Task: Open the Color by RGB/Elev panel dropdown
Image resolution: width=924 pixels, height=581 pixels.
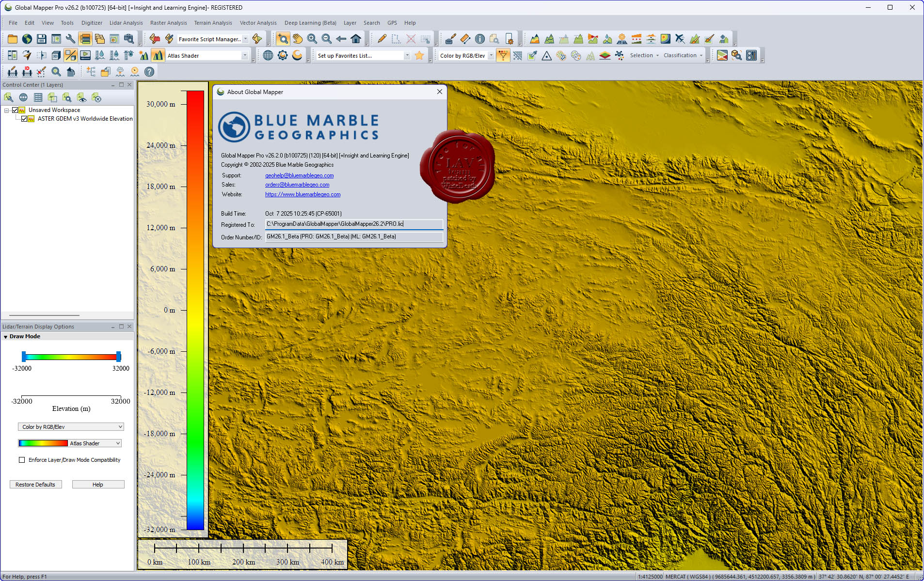Action: [x=71, y=427]
